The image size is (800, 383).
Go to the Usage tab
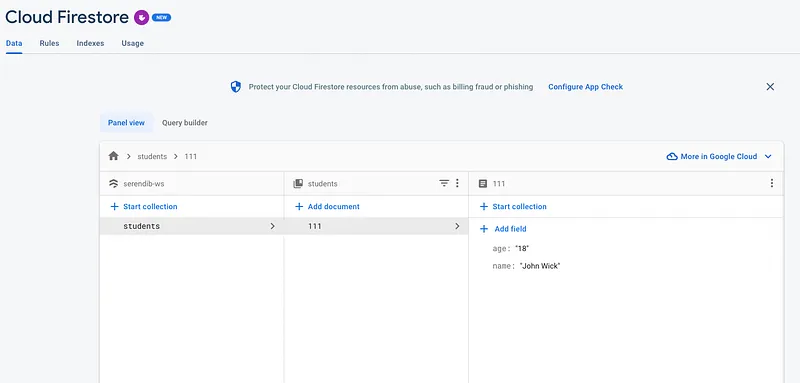(x=133, y=43)
